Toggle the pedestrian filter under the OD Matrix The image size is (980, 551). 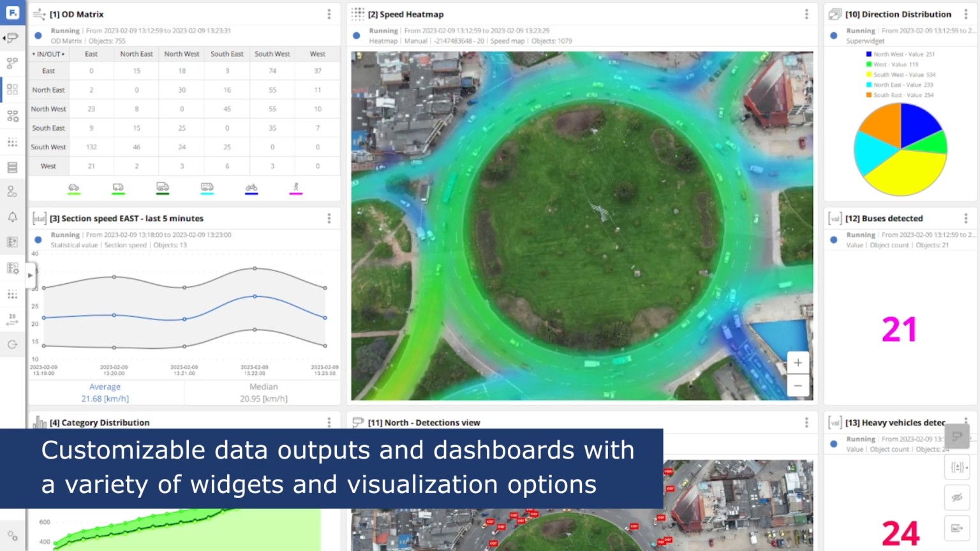click(x=295, y=187)
